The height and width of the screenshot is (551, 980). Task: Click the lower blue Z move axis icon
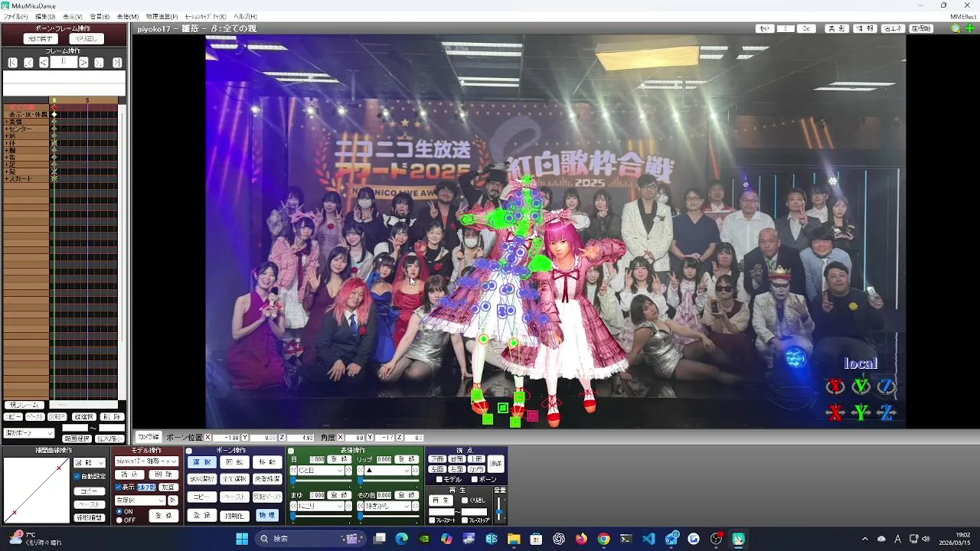tap(887, 412)
